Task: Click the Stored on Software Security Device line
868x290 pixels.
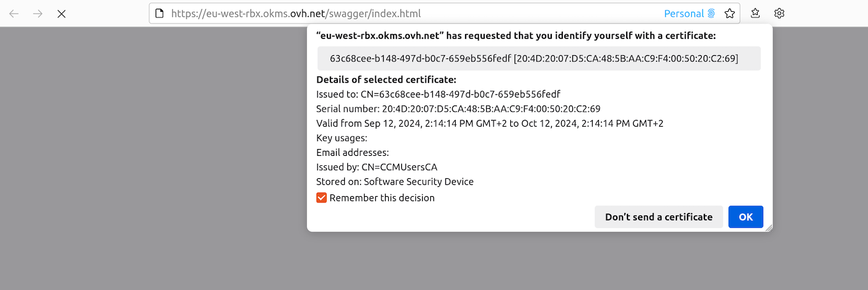Action: pos(395,182)
